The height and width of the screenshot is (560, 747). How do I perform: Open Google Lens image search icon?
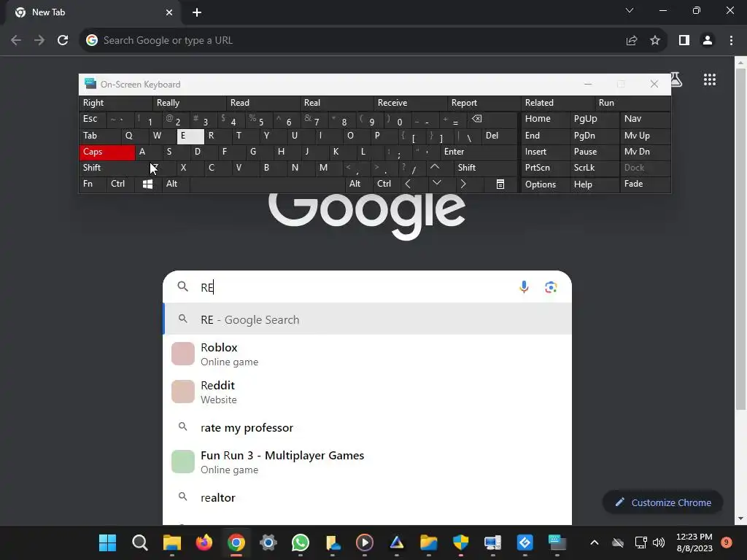[x=551, y=287]
